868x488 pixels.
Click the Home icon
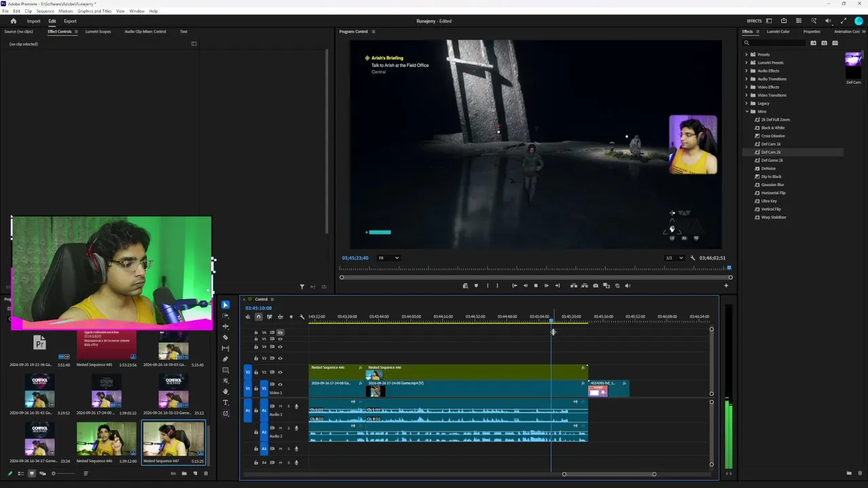13,21
